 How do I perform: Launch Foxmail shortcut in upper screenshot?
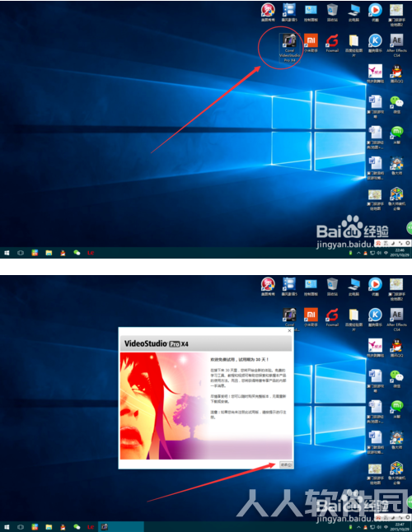pyautogui.click(x=332, y=43)
